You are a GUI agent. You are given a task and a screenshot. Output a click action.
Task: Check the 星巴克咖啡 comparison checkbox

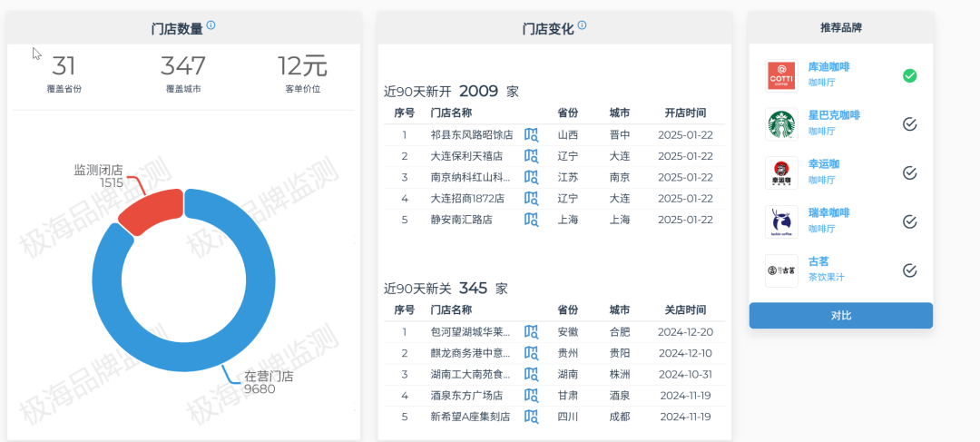pos(909,124)
